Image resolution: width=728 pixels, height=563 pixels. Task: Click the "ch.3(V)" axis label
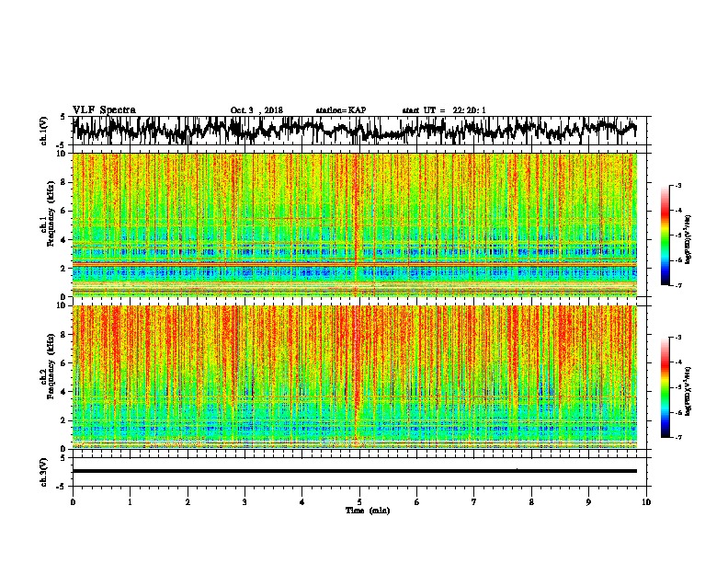[x=44, y=473]
